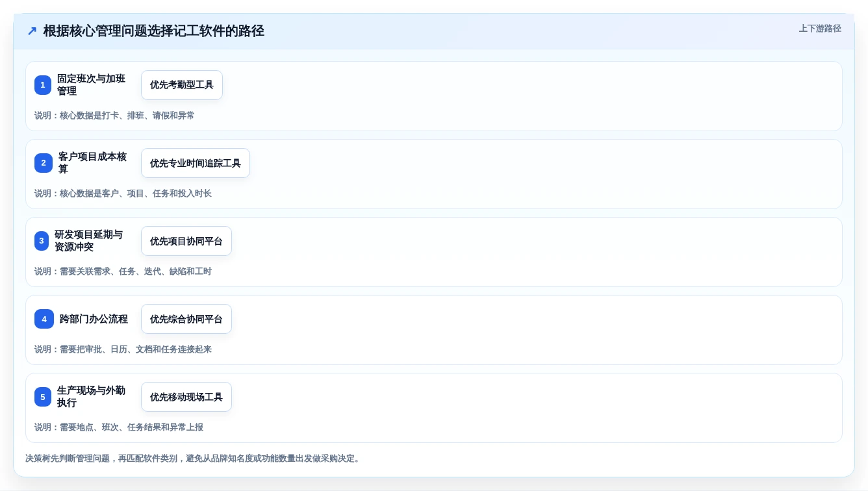Click the note about 审批、日历、文档和任务
Image resolution: width=868 pixels, height=491 pixels.
pos(123,349)
